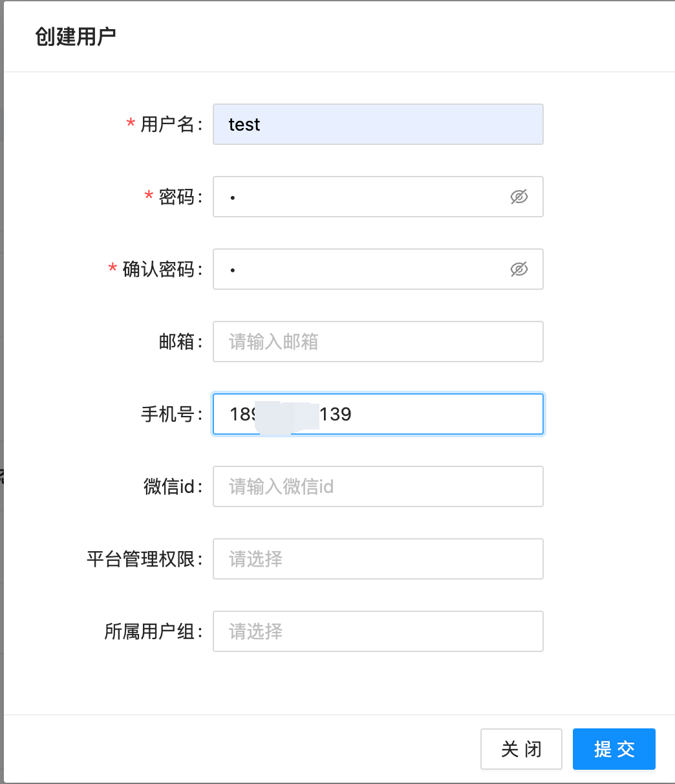675x784 pixels.
Task: Select the 邮箱 input box
Action: click(378, 342)
